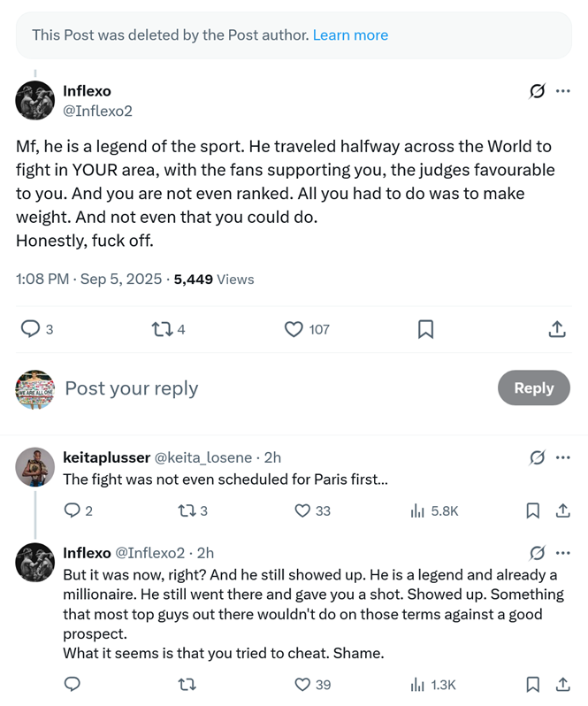Bookmark the main Inflexo post
This screenshot has width=588, height=706.
(x=425, y=329)
